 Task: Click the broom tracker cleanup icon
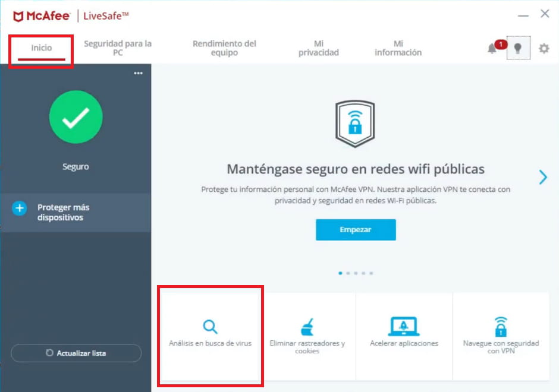(307, 327)
